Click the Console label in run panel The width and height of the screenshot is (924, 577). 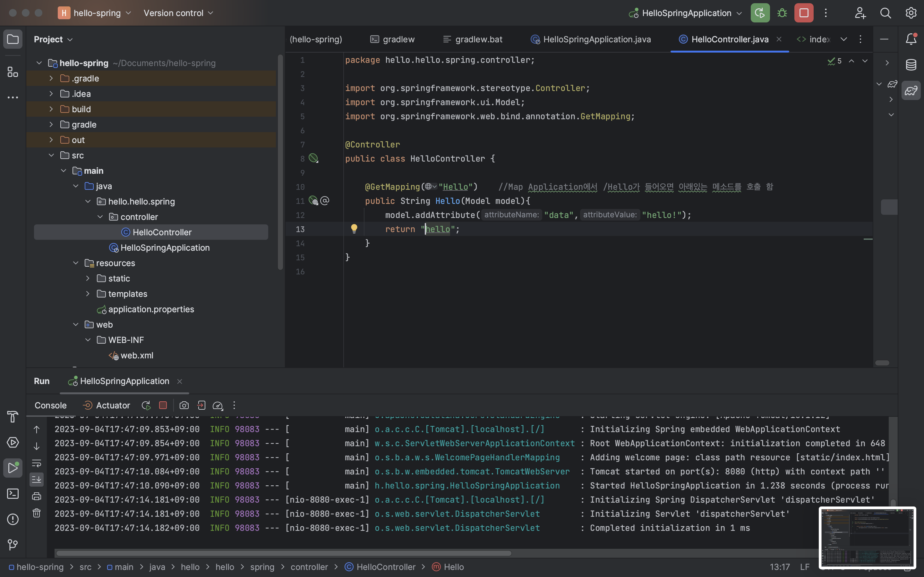(x=50, y=406)
